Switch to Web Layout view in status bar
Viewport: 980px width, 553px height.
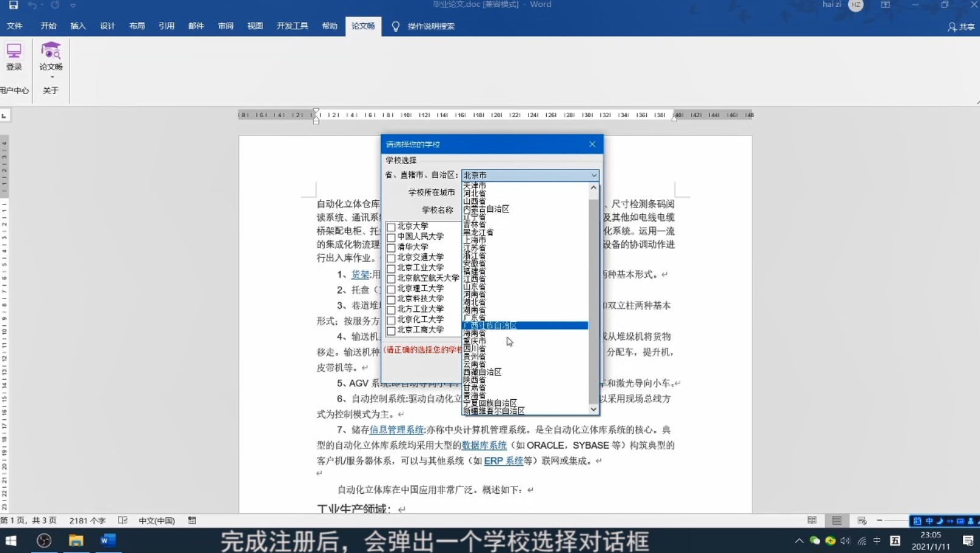click(862, 521)
